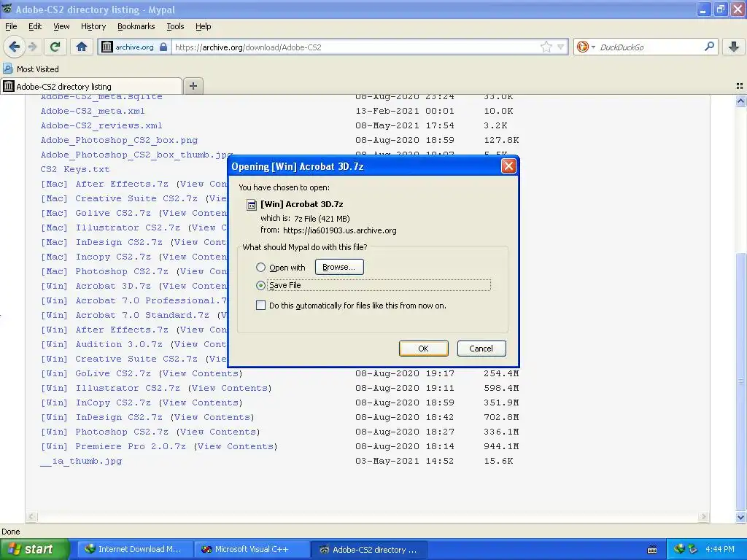Click the horizontal scrollbar right arrow
The height and width of the screenshot is (560, 747).
(x=704, y=517)
